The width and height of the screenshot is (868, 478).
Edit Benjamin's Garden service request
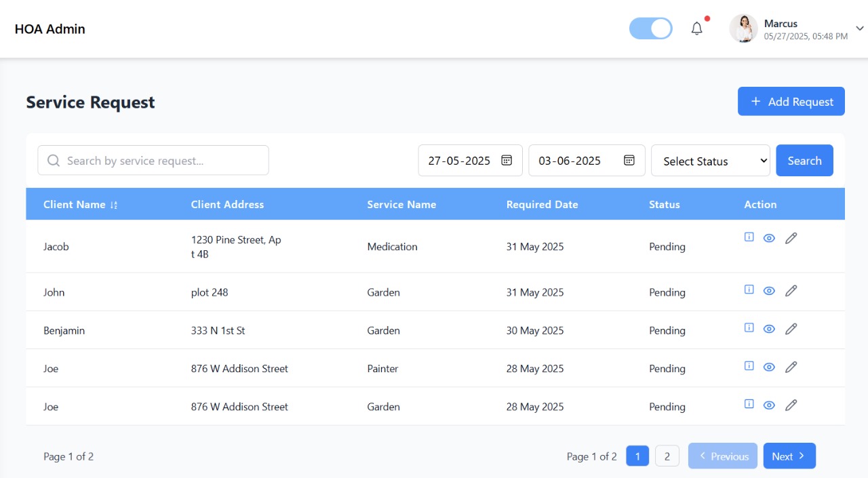tap(791, 328)
